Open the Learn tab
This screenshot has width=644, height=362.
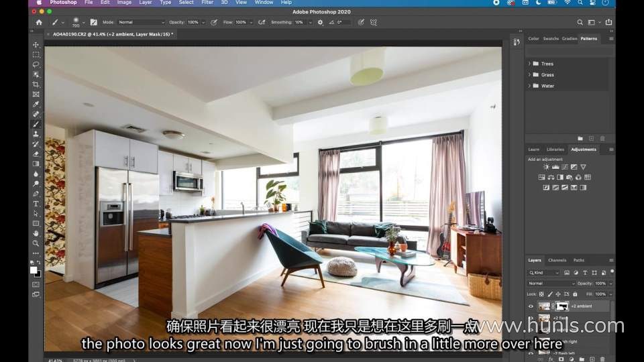pyautogui.click(x=533, y=149)
